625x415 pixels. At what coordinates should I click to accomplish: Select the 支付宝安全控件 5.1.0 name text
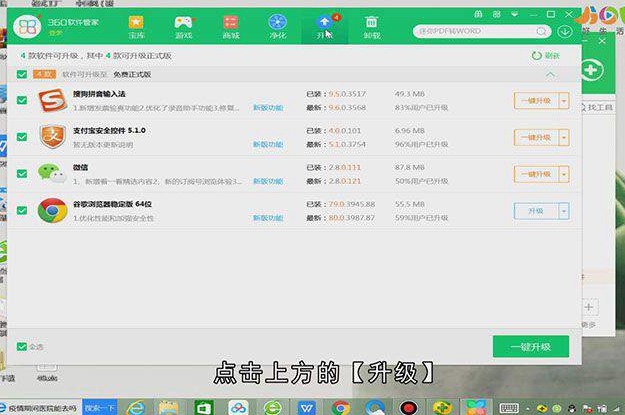[109, 130]
